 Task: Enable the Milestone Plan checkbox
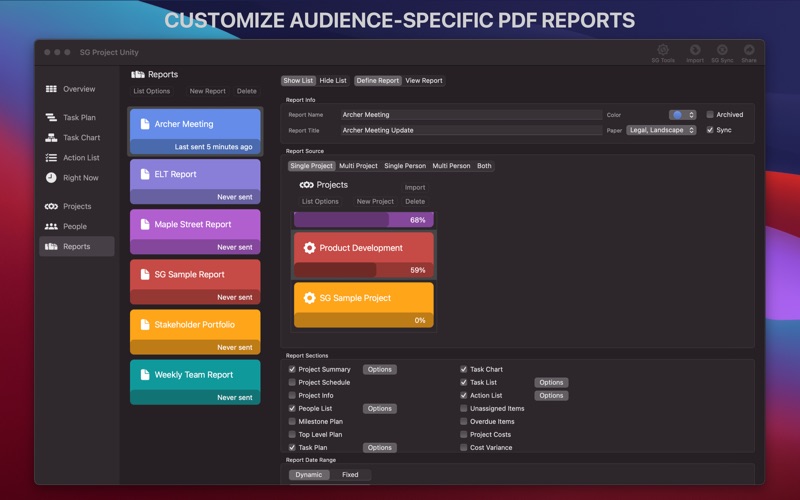coord(292,421)
